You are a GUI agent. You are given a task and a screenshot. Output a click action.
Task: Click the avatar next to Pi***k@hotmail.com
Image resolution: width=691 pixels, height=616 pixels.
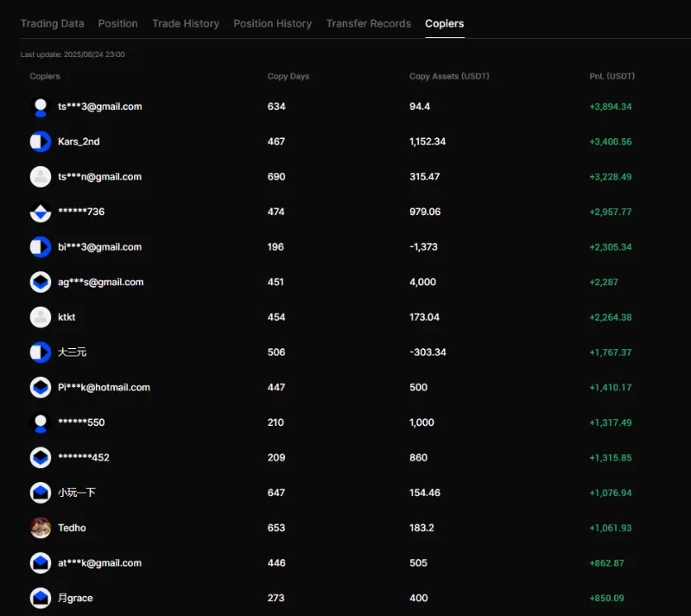(41, 387)
